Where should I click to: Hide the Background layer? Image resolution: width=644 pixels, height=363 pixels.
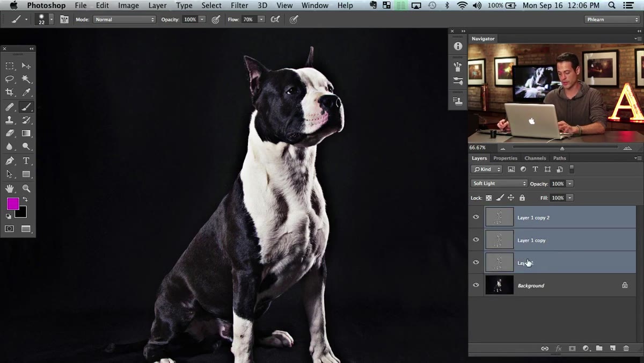pos(475,285)
